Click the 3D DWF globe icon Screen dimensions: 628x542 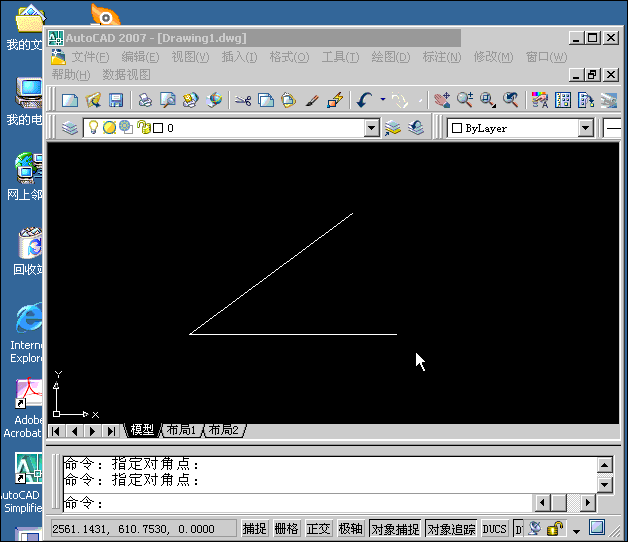pyautogui.click(x=214, y=100)
